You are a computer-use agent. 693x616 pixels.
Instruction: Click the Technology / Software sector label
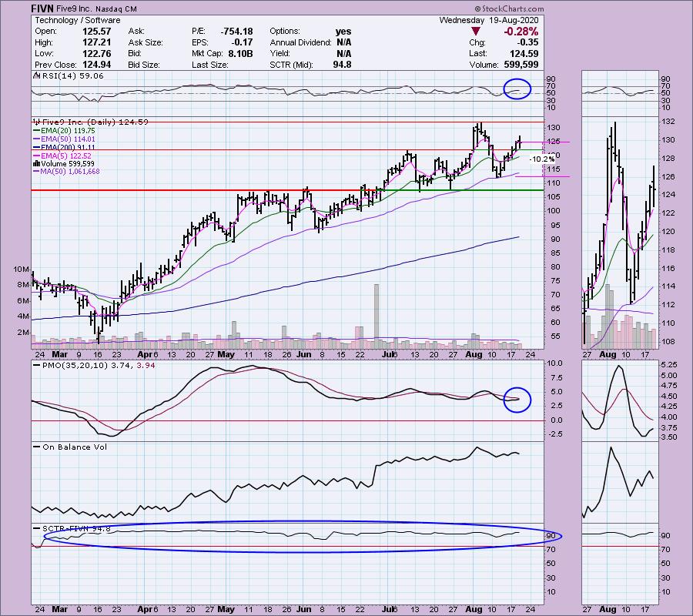[78, 20]
